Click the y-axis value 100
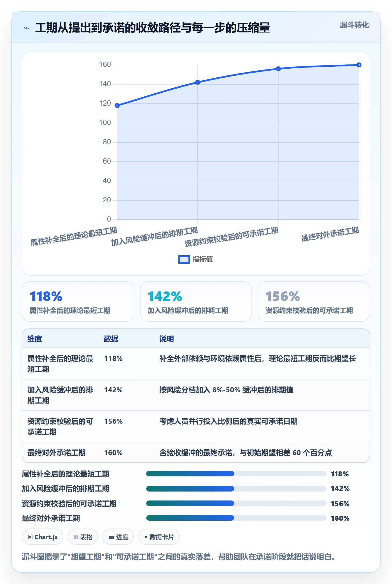The height and width of the screenshot is (584, 392). (x=105, y=123)
